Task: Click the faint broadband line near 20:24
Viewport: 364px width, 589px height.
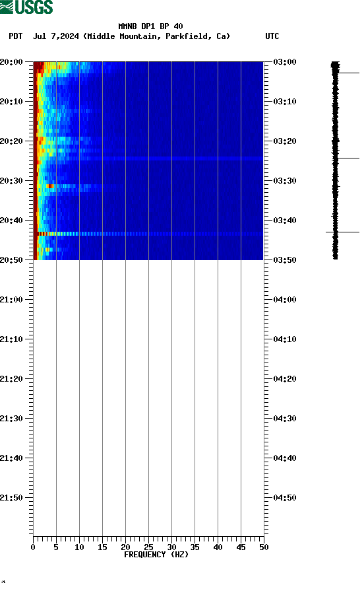Action: pyautogui.click(x=148, y=158)
